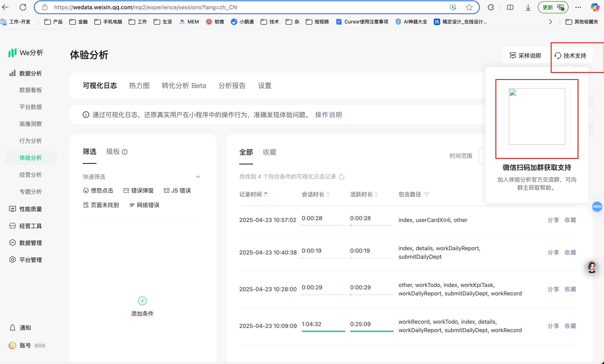This screenshot has width=604, height=364.
Task: Click the 包含路径 filter funnel icon
Action: [x=426, y=195]
